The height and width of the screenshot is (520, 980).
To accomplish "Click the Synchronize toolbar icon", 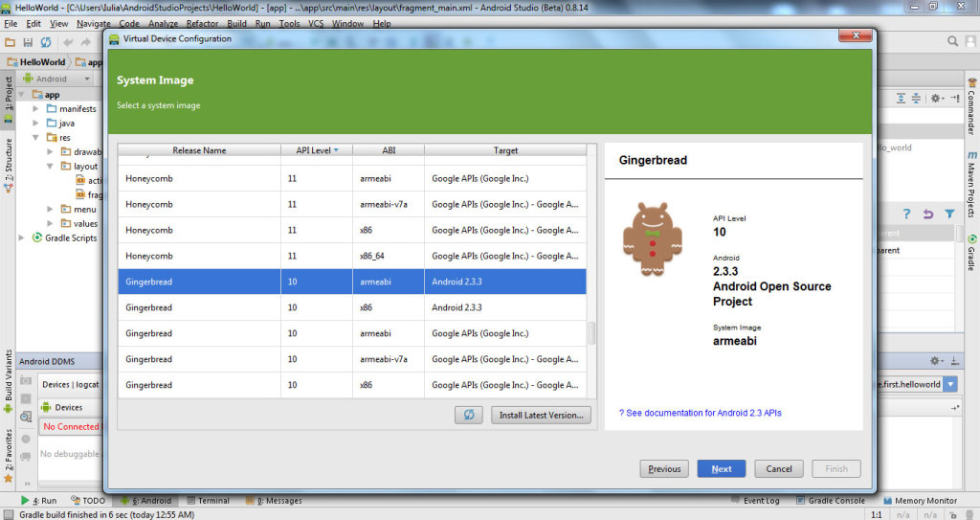I will tap(46, 42).
